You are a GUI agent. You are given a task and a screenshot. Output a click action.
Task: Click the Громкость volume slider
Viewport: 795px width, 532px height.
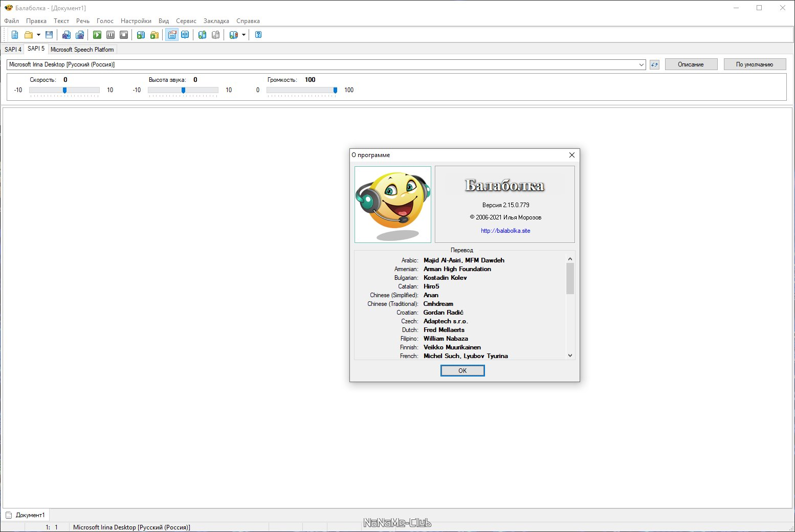pos(301,90)
